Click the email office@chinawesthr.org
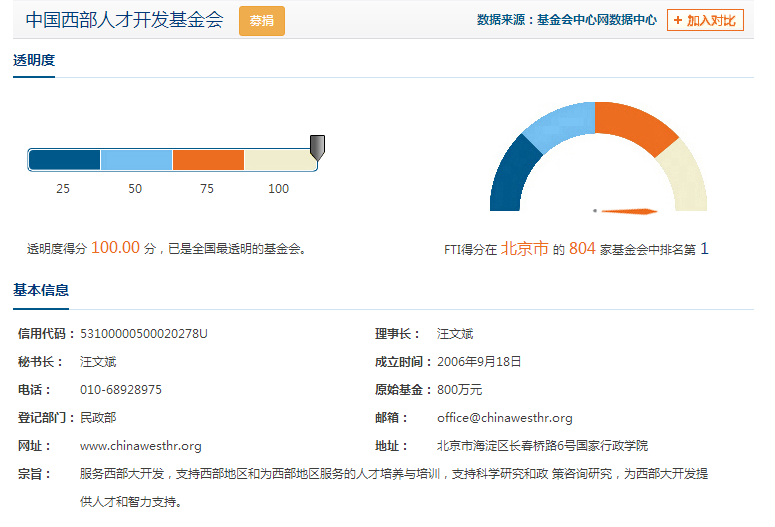The image size is (775, 527). click(505, 418)
